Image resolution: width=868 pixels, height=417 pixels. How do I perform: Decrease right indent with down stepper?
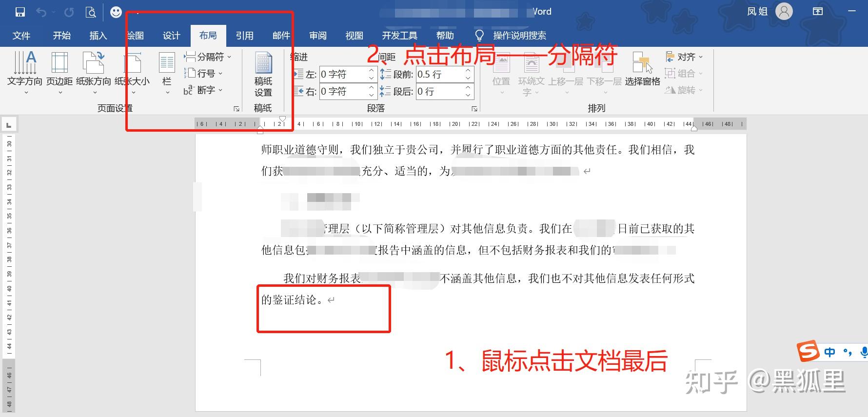(372, 95)
